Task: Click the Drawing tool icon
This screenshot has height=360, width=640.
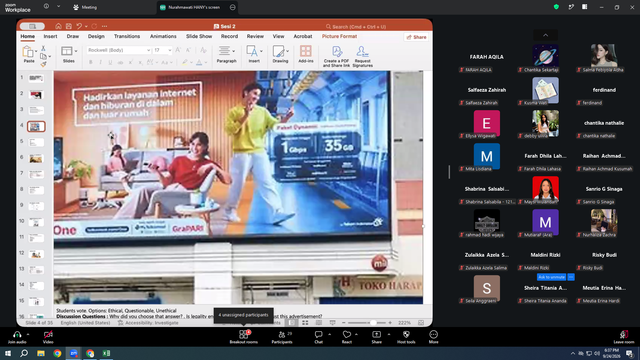Action: (x=278, y=51)
